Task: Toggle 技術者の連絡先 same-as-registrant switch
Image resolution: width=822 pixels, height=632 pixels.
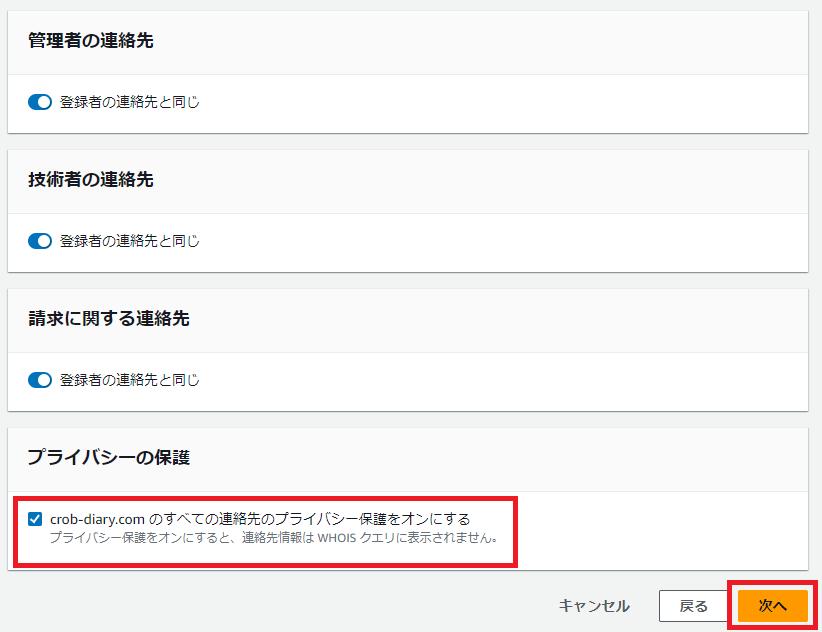Action: click(40, 241)
